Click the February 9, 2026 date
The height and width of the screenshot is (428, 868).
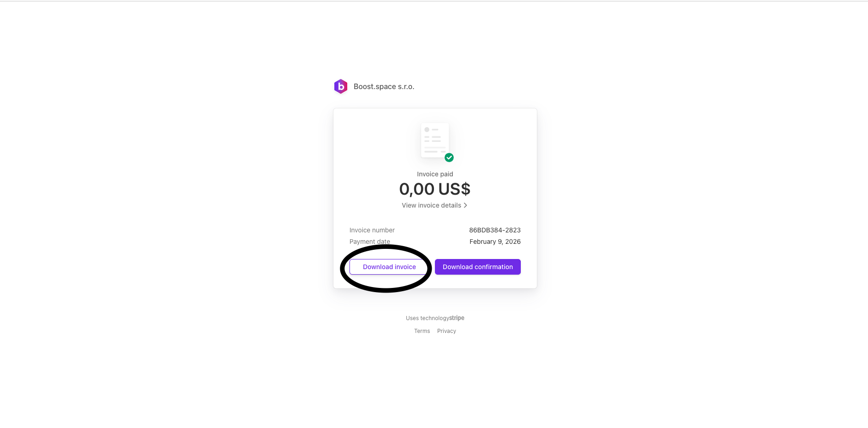[495, 242]
